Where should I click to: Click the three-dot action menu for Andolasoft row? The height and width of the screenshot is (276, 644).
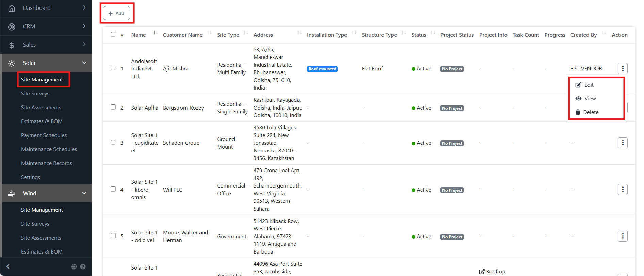click(x=622, y=68)
